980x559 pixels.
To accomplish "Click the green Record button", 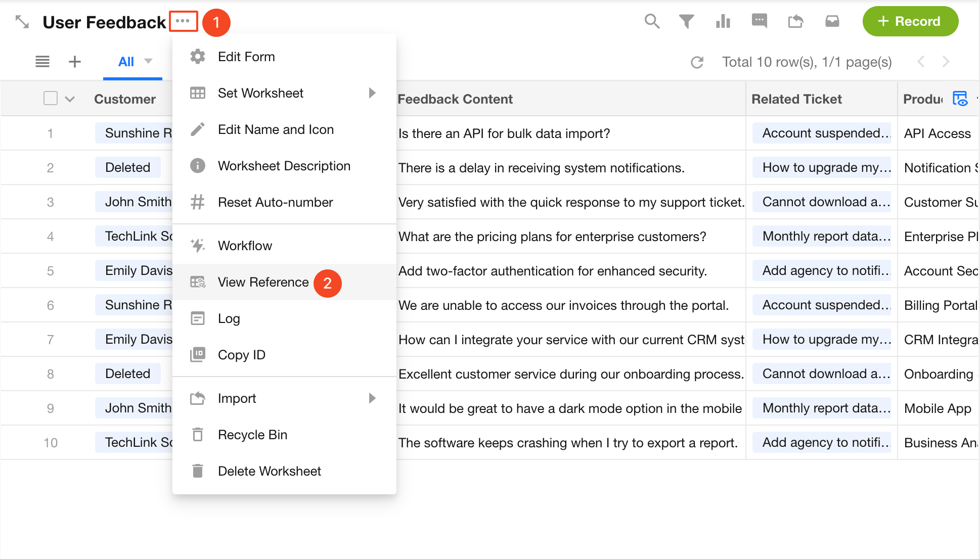I will (910, 21).
